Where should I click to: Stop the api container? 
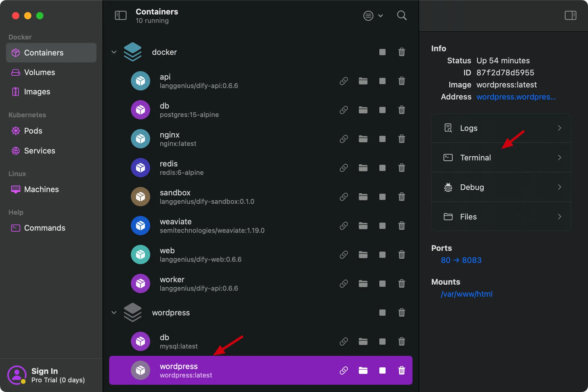tap(382, 81)
